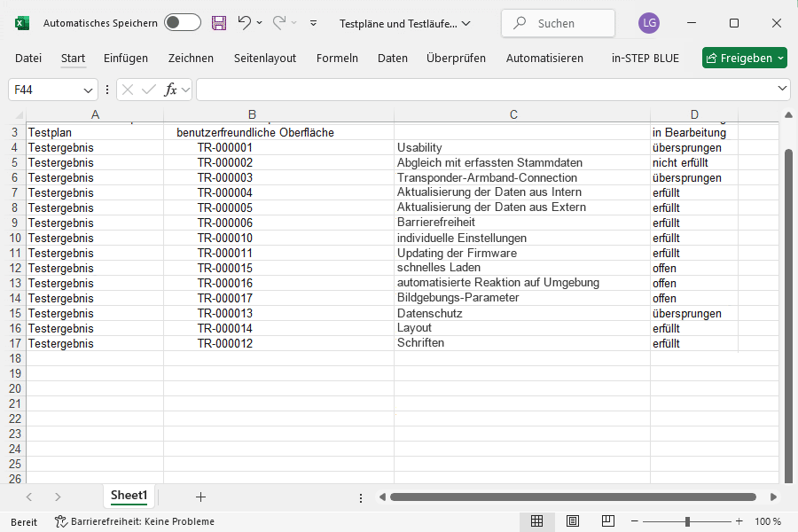Viewport: 798px width, 532px height.
Task: Select Normal view icon in status bar
Action: (536, 521)
